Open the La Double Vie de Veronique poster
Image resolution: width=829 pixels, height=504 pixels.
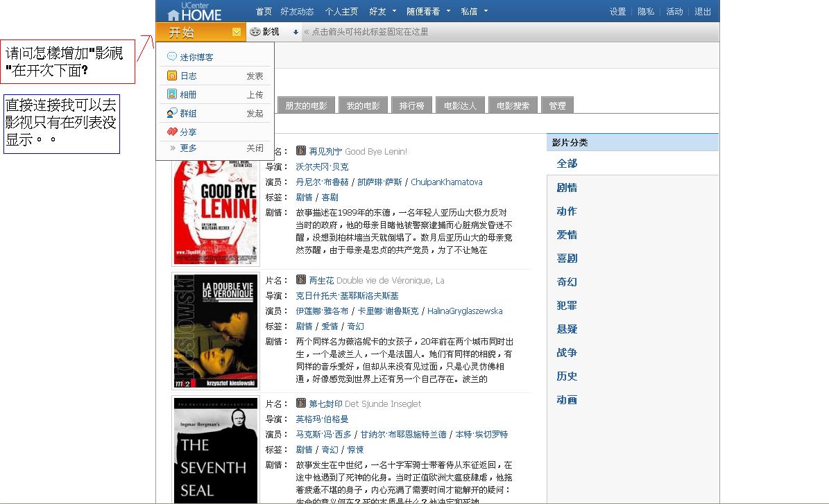pos(216,331)
